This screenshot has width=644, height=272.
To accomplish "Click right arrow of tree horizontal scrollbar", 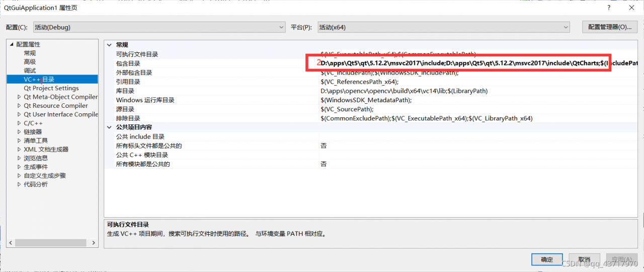I will pos(94,243).
